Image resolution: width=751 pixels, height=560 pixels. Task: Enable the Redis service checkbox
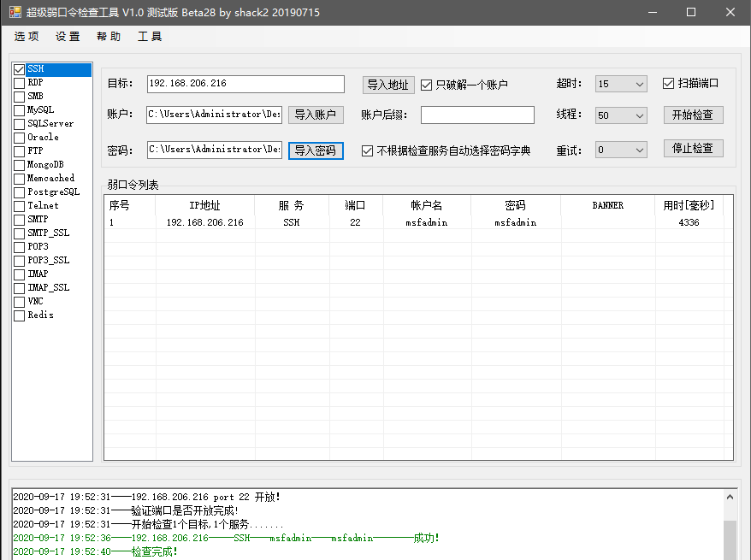click(x=19, y=315)
